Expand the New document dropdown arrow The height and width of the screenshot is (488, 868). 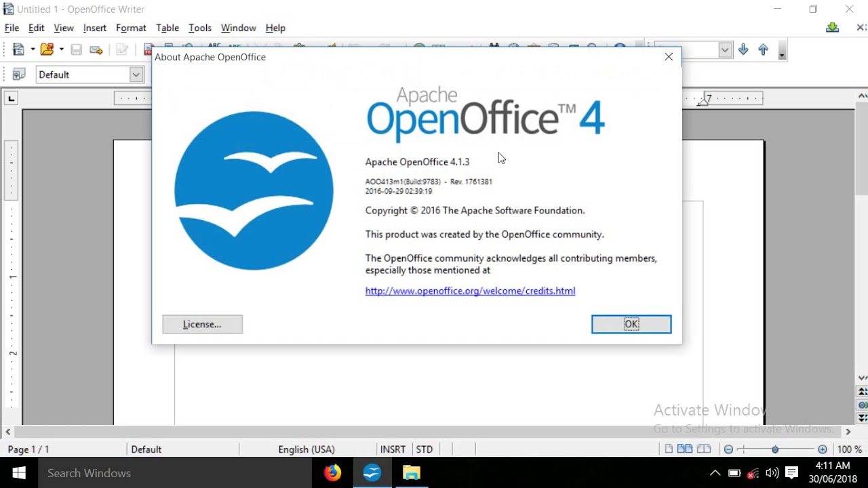coord(33,49)
